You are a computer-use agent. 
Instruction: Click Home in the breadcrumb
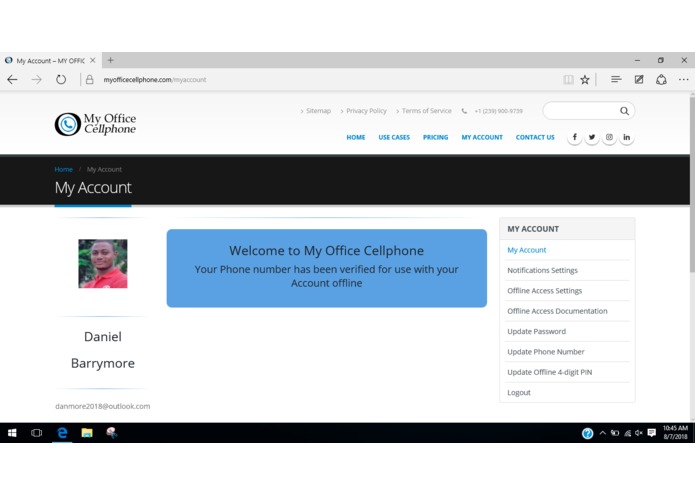[x=63, y=169]
